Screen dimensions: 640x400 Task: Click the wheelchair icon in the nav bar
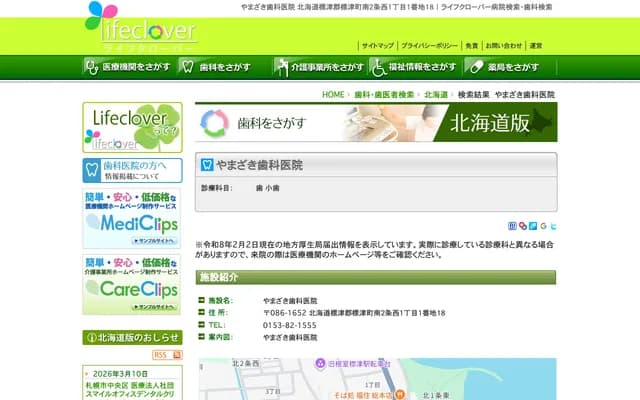click(378, 67)
